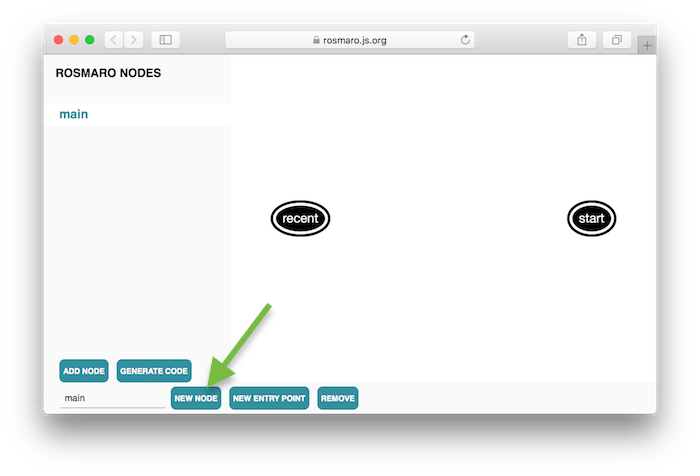
Task: Close the window with red button
Action: click(58, 40)
